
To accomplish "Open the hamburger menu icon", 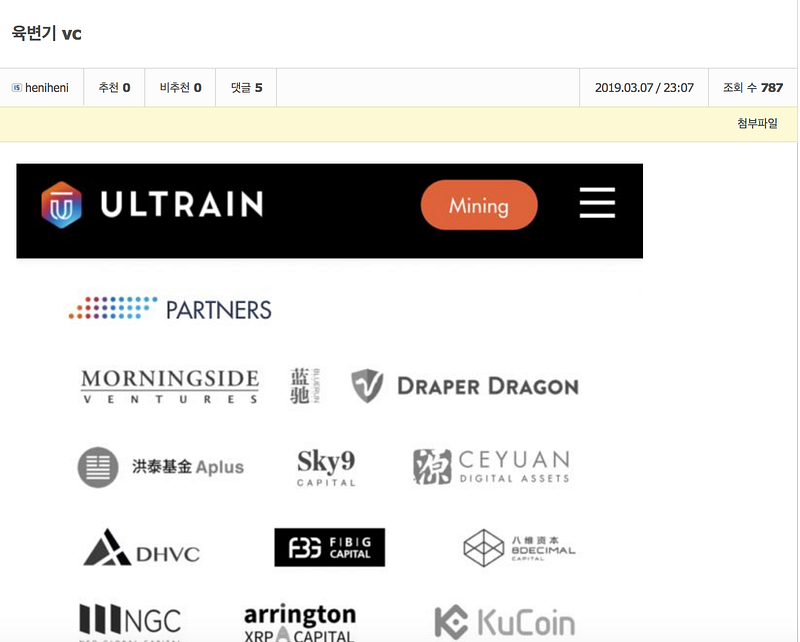I will (597, 203).
